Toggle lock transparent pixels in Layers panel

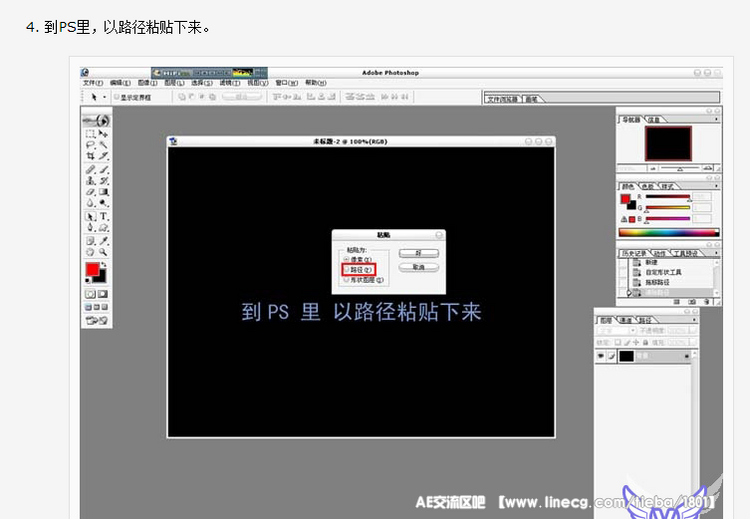click(x=618, y=342)
